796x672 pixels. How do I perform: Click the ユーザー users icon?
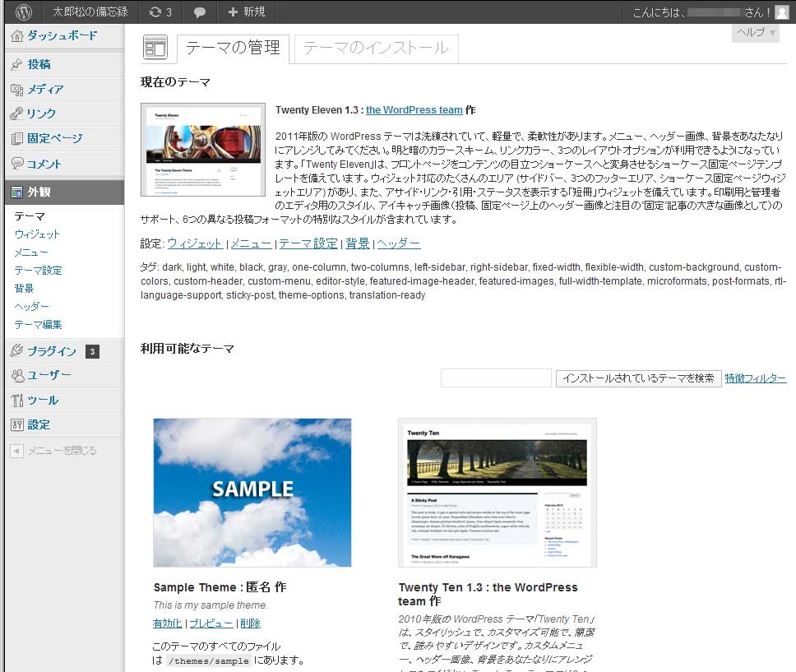17,375
